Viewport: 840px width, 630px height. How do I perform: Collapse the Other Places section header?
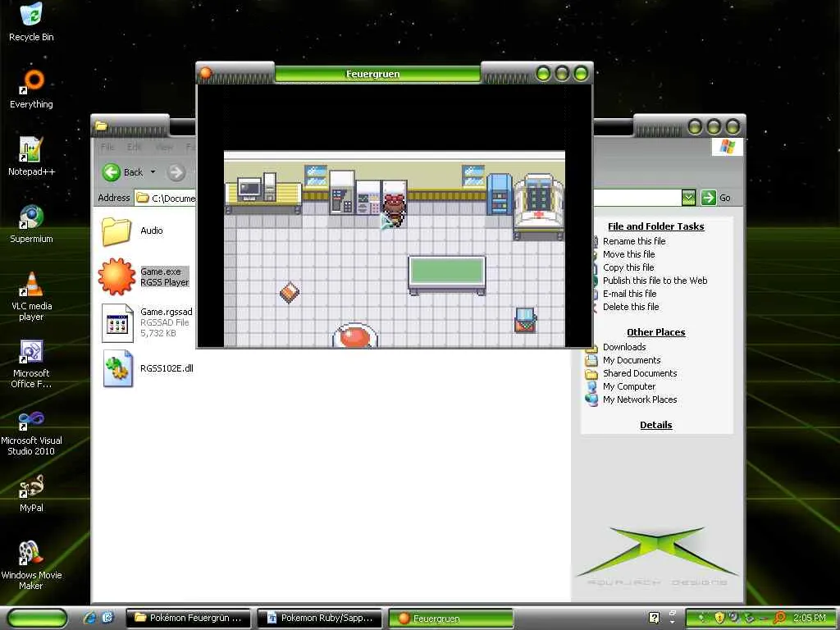click(x=655, y=332)
